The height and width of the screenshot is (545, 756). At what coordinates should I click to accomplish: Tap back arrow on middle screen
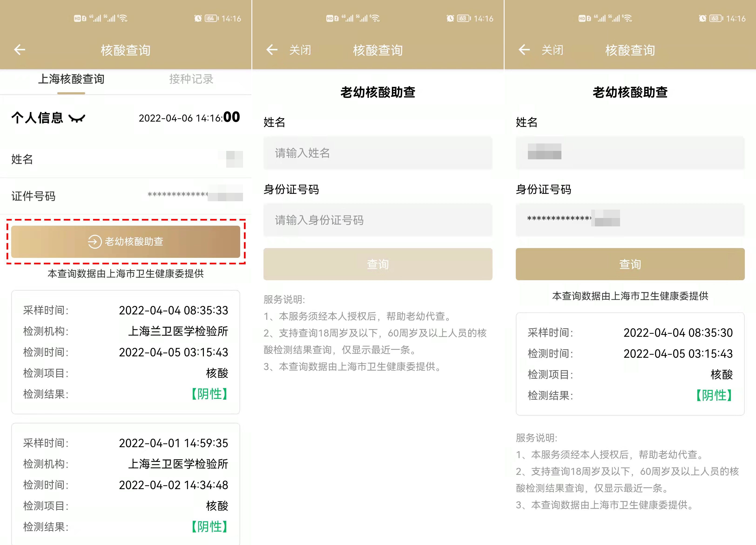click(272, 50)
